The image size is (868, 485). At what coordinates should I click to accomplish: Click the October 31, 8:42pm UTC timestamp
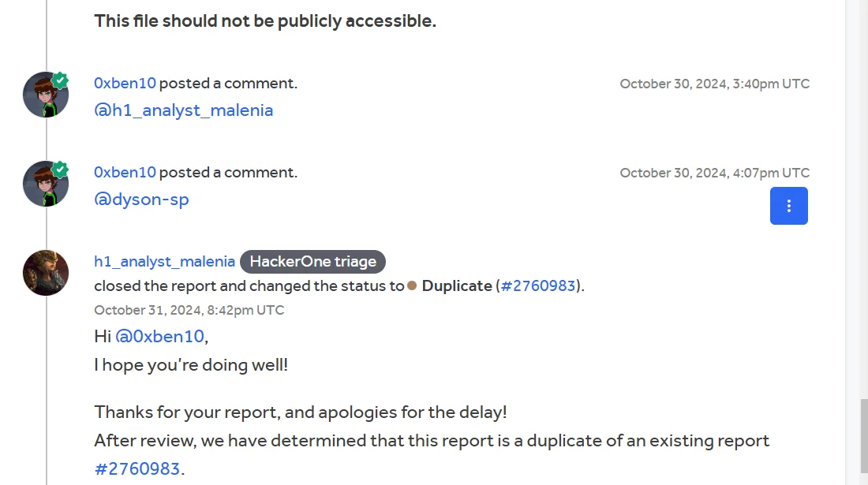(189, 310)
